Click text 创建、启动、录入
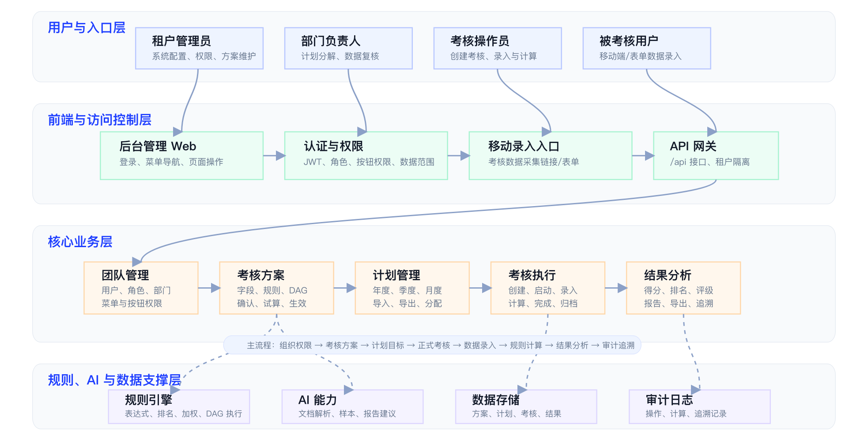The image size is (868, 436). click(x=543, y=290)
